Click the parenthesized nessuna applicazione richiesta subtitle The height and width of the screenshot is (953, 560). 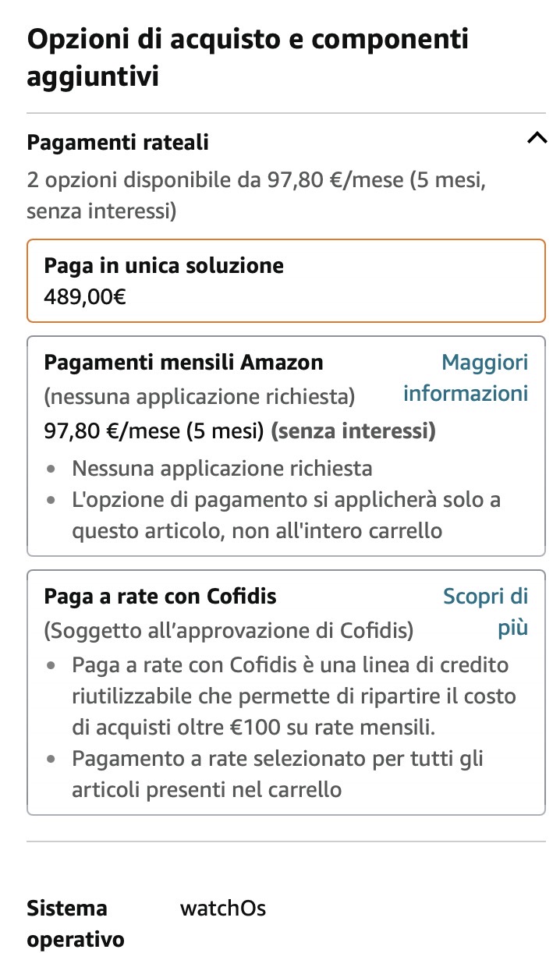click(x=199, y=397)
